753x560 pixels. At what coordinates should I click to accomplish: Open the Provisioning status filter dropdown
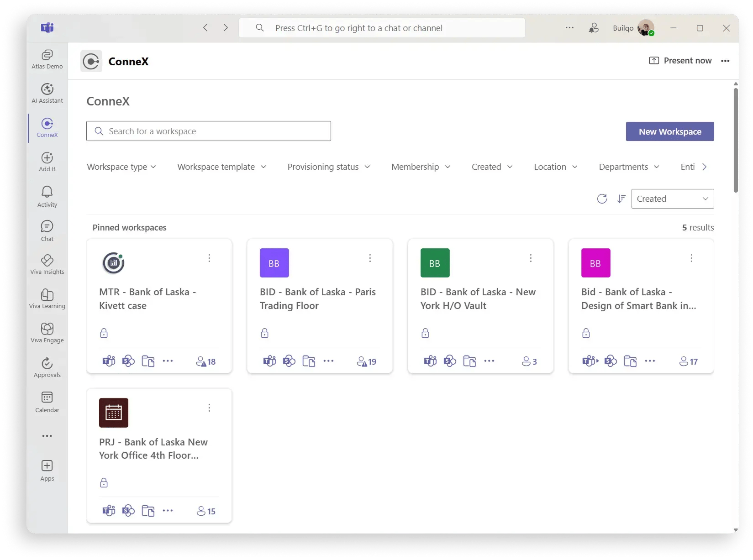(328, 167)
